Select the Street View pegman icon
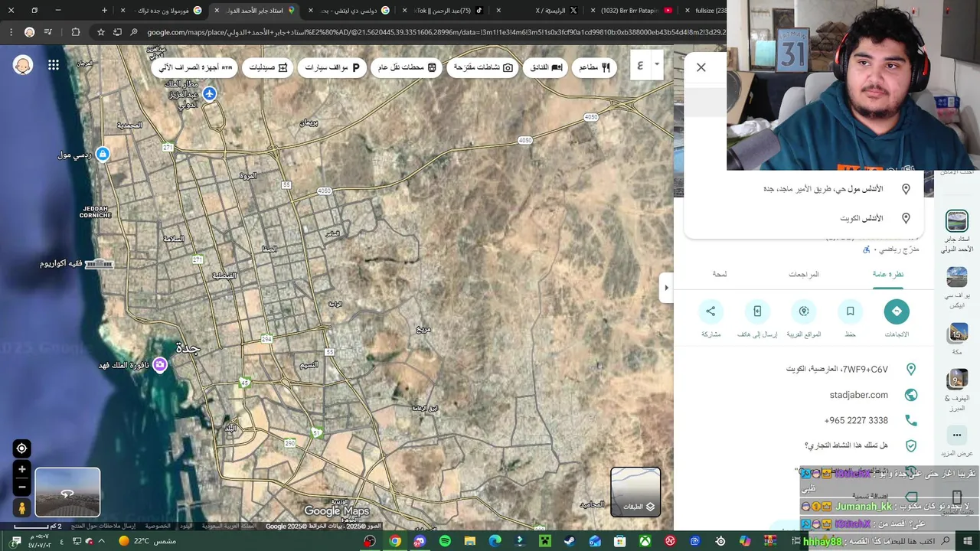This screenshot has height=551, width=980. click(x=21, y=507)
